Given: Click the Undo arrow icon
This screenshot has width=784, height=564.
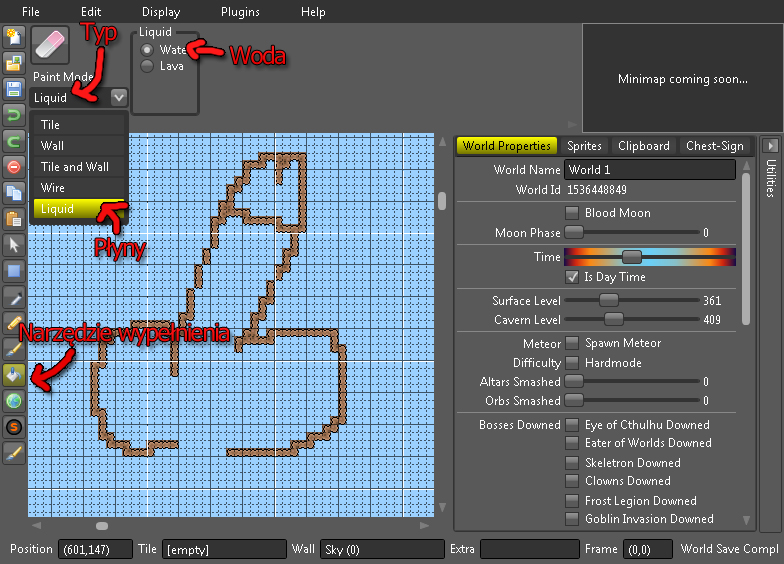Looking at the screenshot, I should pos(14,116).
